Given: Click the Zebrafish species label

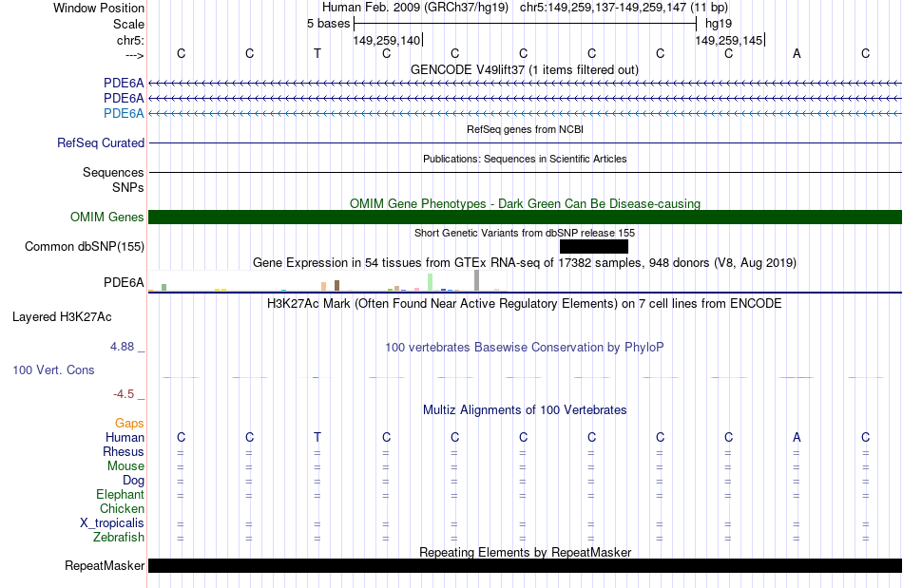Looking at the screenshot, I should tap(119, 538).
